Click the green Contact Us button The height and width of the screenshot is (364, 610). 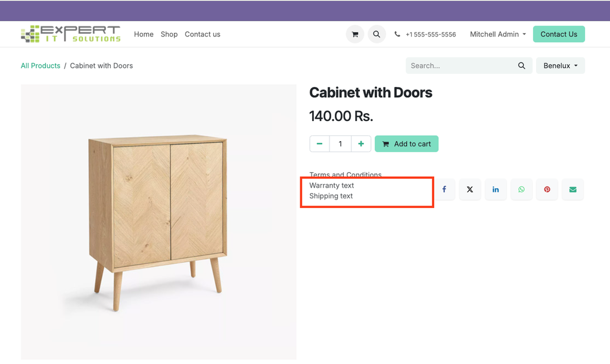(559, 34)
